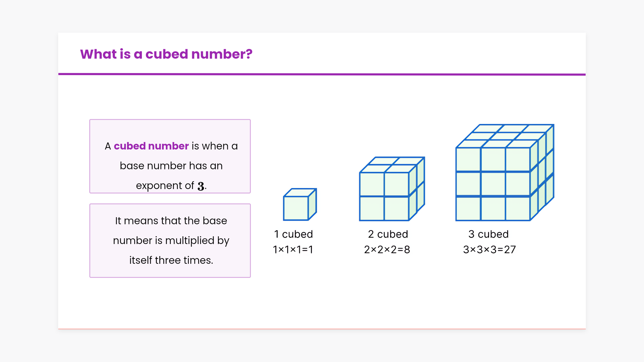644x362 pixels.
Task: Click the "base number has an" text line
Action: click(x=171, y=166)
